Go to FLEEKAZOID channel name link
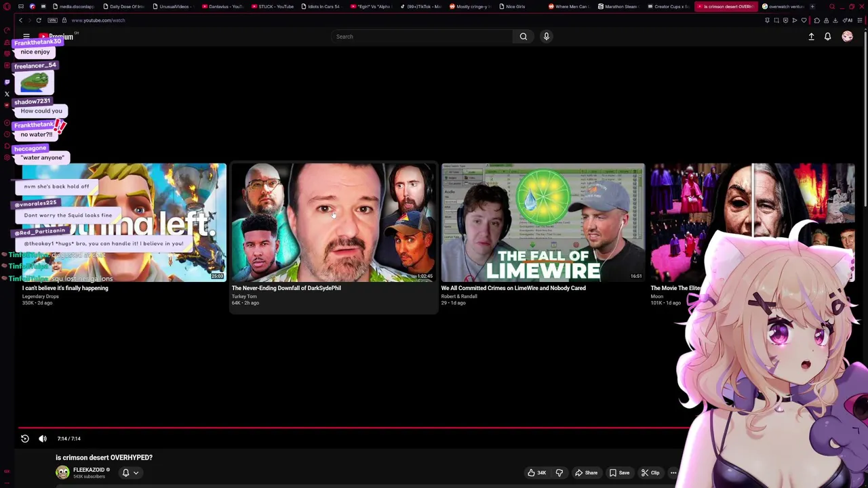868x488 pixels. point(89,470)
